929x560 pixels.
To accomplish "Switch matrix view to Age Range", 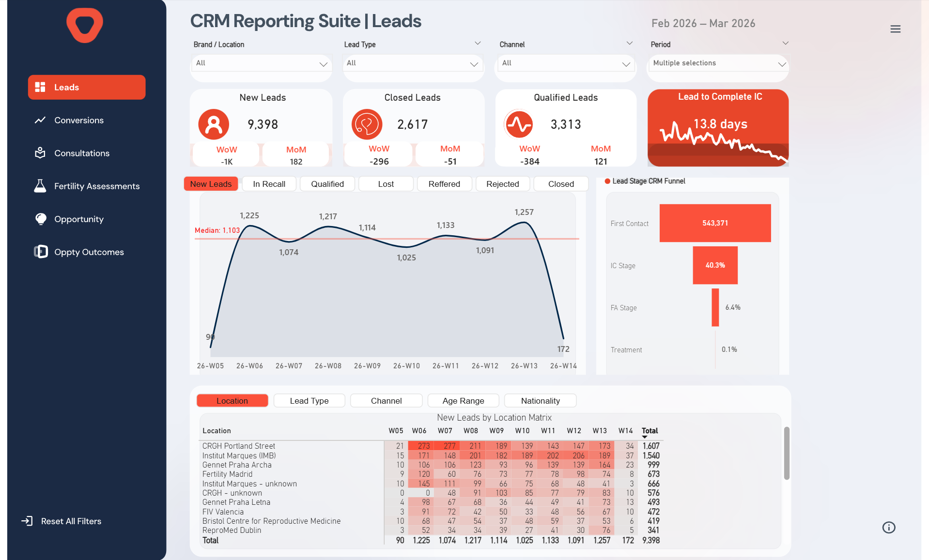I will click(463, 400).
